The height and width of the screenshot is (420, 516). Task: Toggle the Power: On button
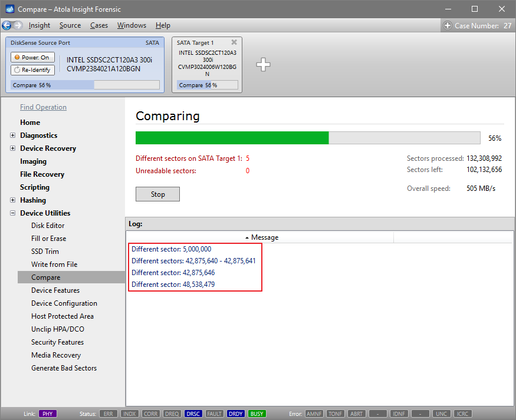pyautogui.click(x=32, y=57)
